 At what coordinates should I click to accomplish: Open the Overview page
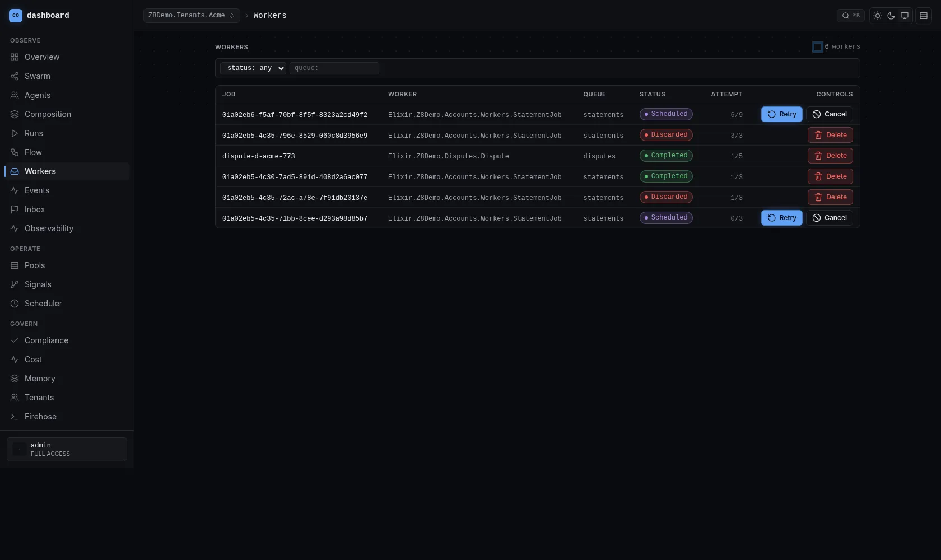tap(67, 57)
